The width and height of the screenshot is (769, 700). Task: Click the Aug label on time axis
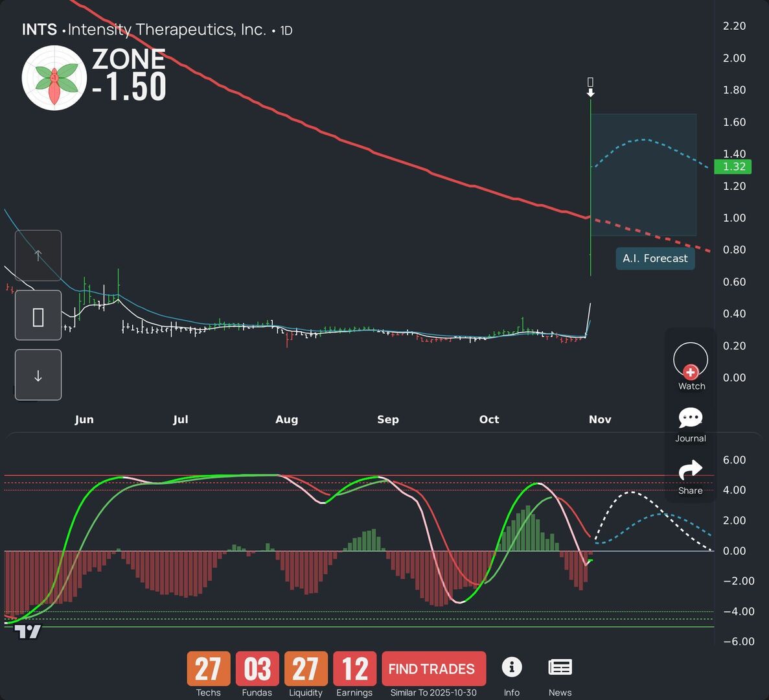pyautogui.click(x=286, y=419)
